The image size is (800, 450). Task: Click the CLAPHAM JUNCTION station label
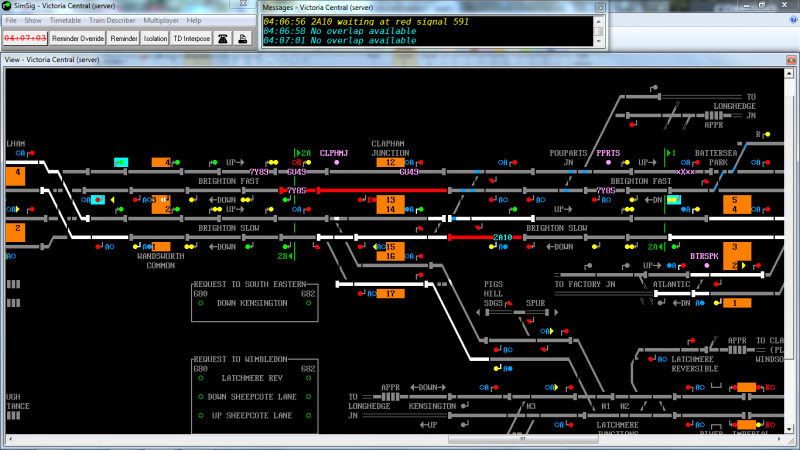(x=390, y=148)
